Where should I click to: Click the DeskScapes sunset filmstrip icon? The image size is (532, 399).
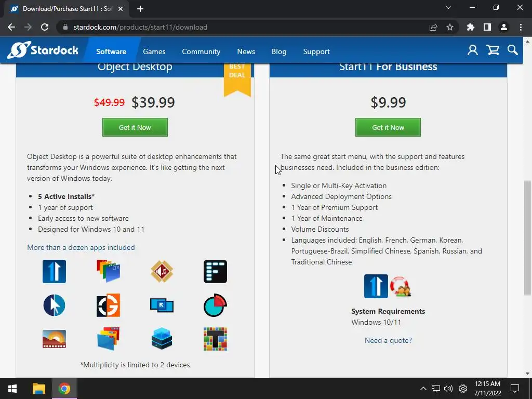pyautogui.click(x=54, y=339)
